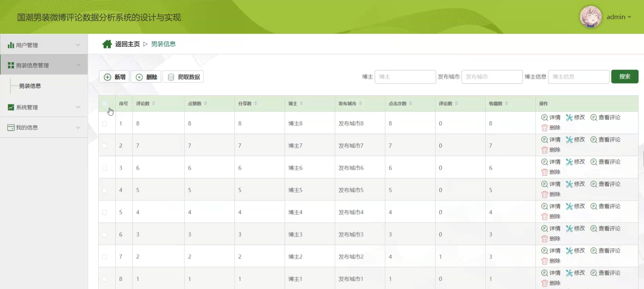Expand the 系统管理 menu section
The image size is (644, 289).
click(x=44, y=107)
